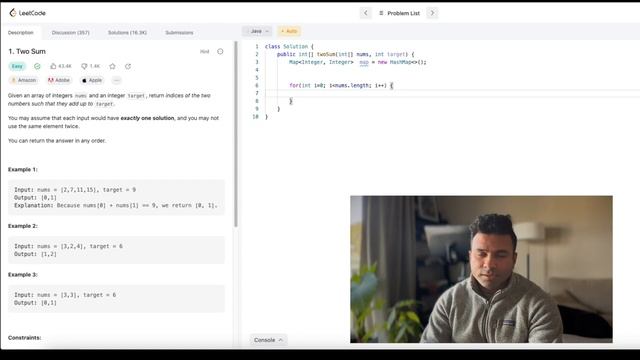Go to the next problem arrow
The height and width of the screenshot is (360, 640).
pos(432,13)
